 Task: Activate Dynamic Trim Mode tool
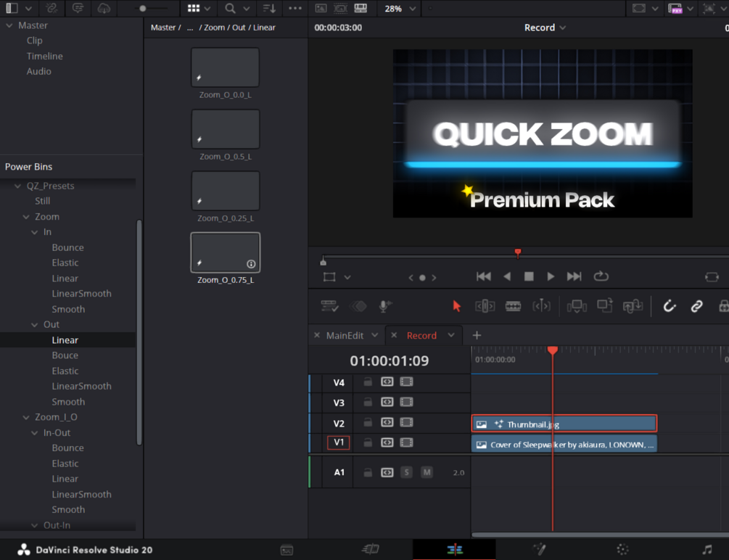[541, 306]
